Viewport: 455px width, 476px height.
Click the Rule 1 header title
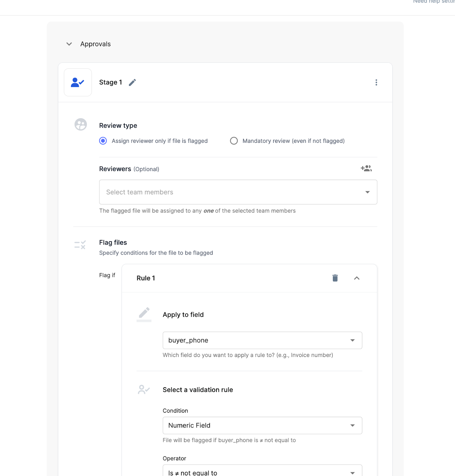click(x=146, y=278)
